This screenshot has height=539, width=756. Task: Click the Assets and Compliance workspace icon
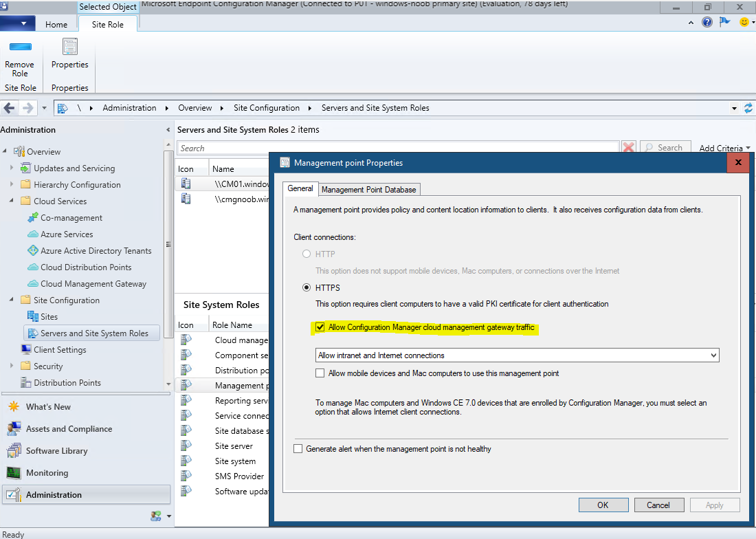[x=14, y=428]
